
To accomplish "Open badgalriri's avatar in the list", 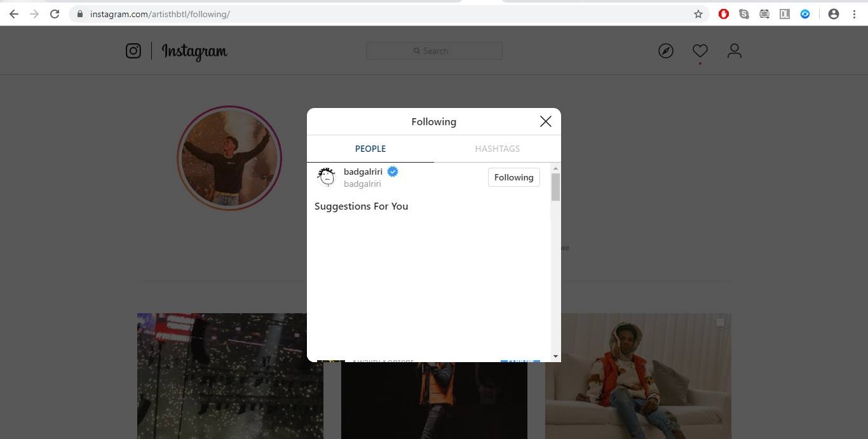I will (x=327, y=177).
